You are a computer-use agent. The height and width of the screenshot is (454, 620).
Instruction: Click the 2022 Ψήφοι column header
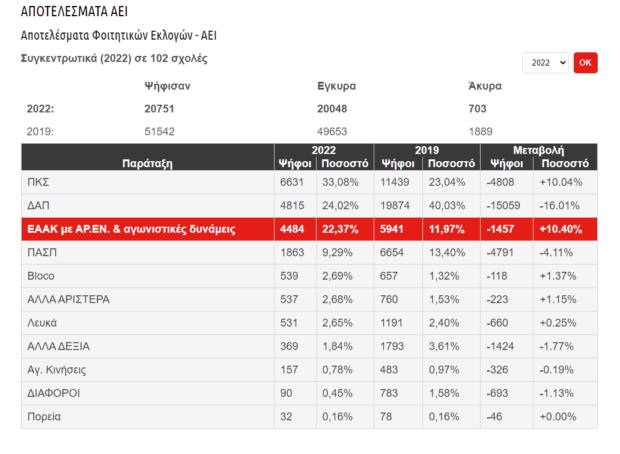pos(295,163)
